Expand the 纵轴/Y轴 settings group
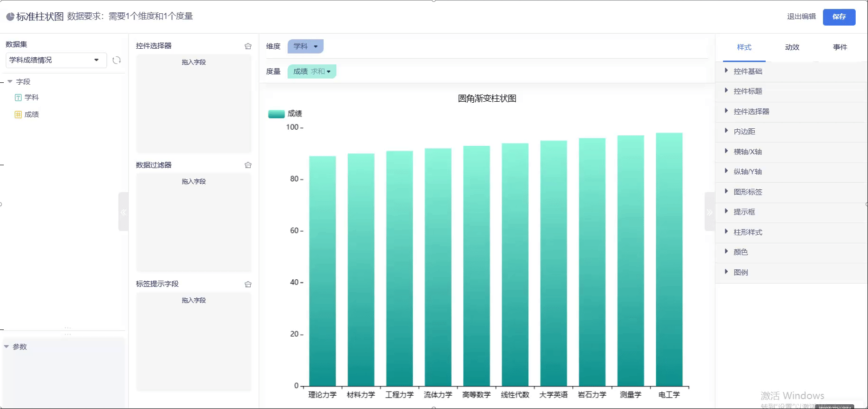The width and height of the screenshot is (868, 409). 791,172
